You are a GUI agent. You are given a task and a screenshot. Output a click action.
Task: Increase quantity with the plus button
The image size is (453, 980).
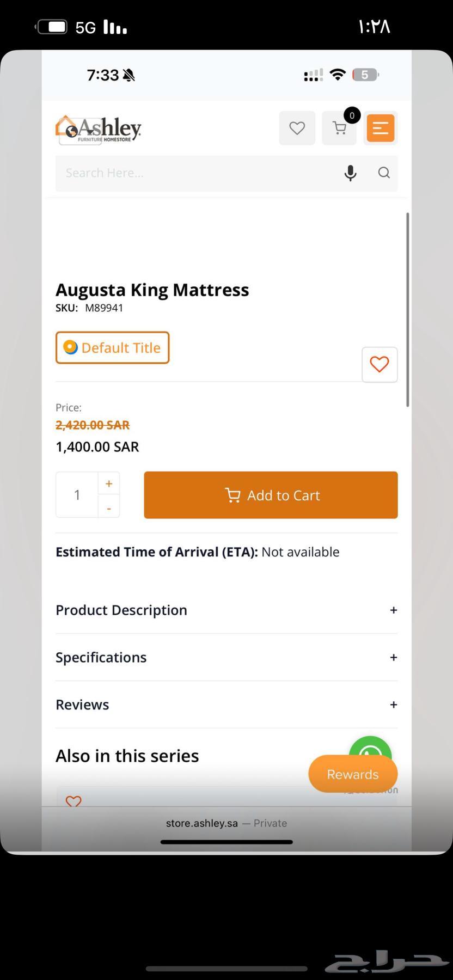[109, 483]
